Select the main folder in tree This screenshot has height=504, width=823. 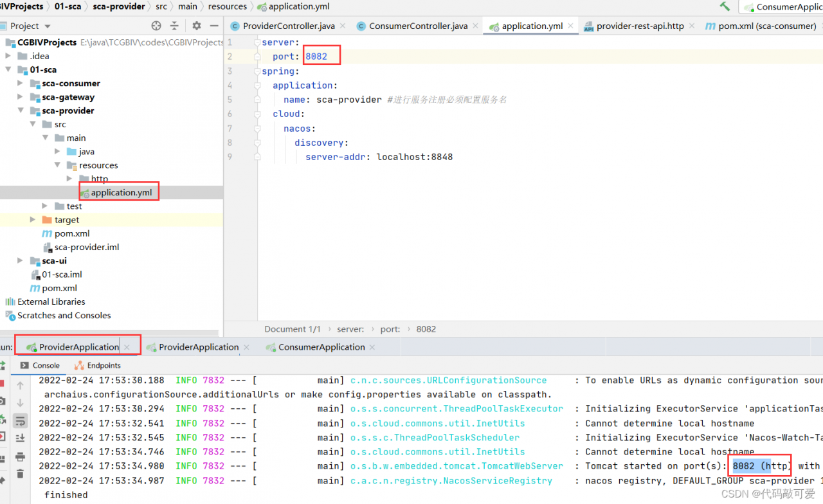click(x=76, y=138)
